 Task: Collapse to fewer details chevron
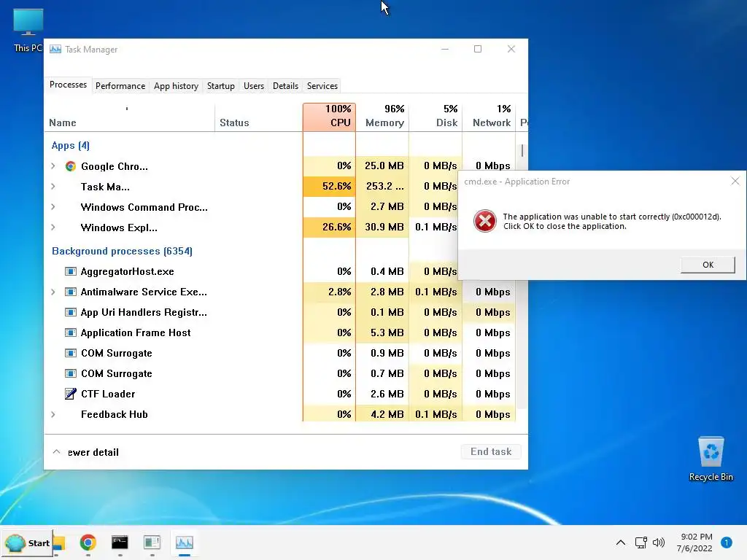point(56,451)
